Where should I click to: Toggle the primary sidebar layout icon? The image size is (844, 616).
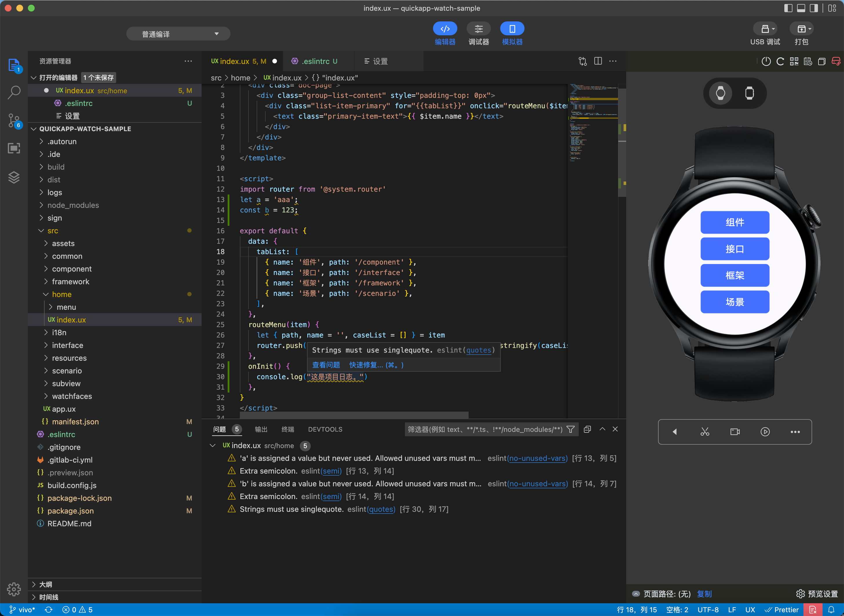tap(788, 8)
